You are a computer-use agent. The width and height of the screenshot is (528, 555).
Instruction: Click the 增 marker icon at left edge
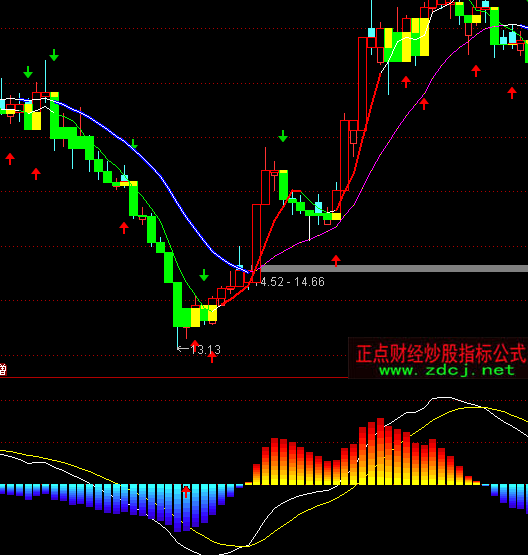pos(3,370)
